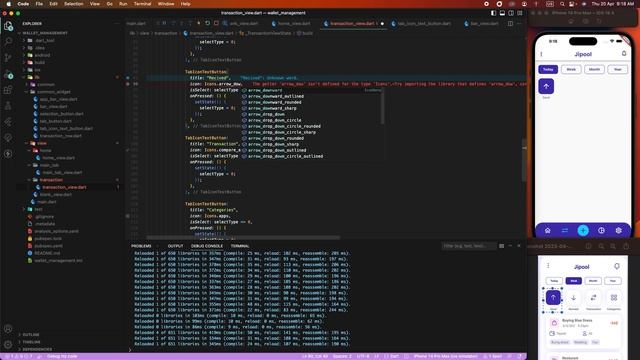Expand the test folder in Explorer
Screen dimensions: 640x360
point(38,209)
